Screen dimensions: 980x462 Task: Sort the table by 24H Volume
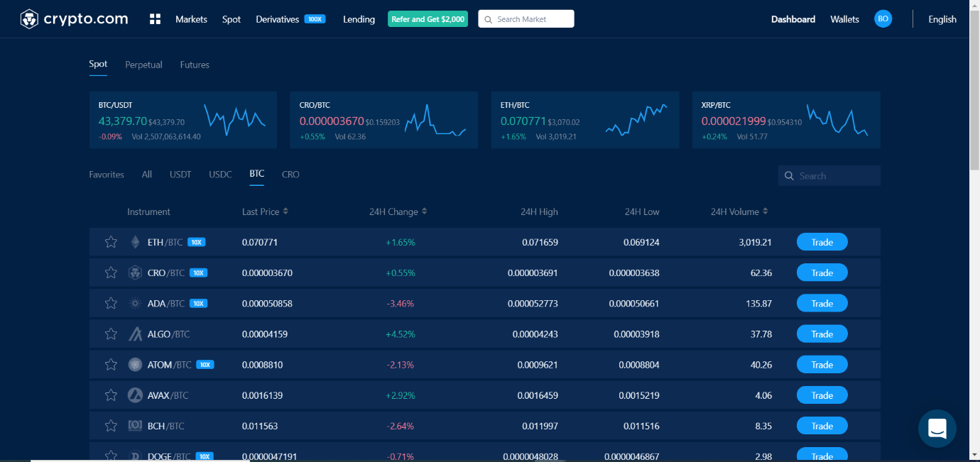739,211
